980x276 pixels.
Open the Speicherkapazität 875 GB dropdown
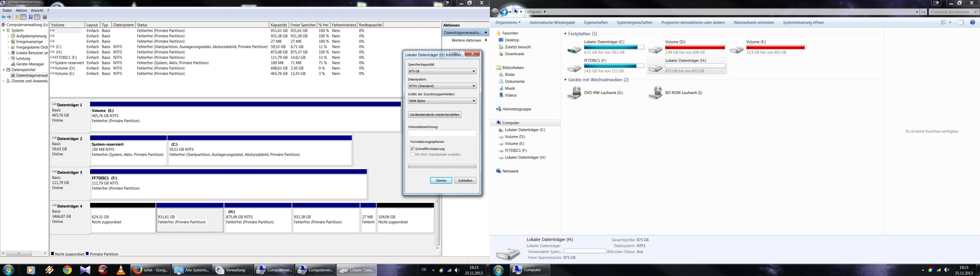coord(442,71)
